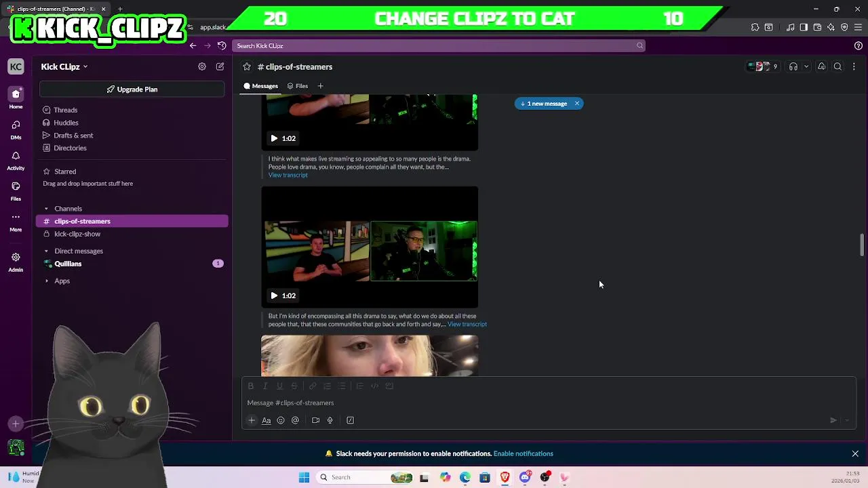Open kick-clipz-show channel
Screen dimensions: 868x488
pyautogui.click(x=132, y=234)
